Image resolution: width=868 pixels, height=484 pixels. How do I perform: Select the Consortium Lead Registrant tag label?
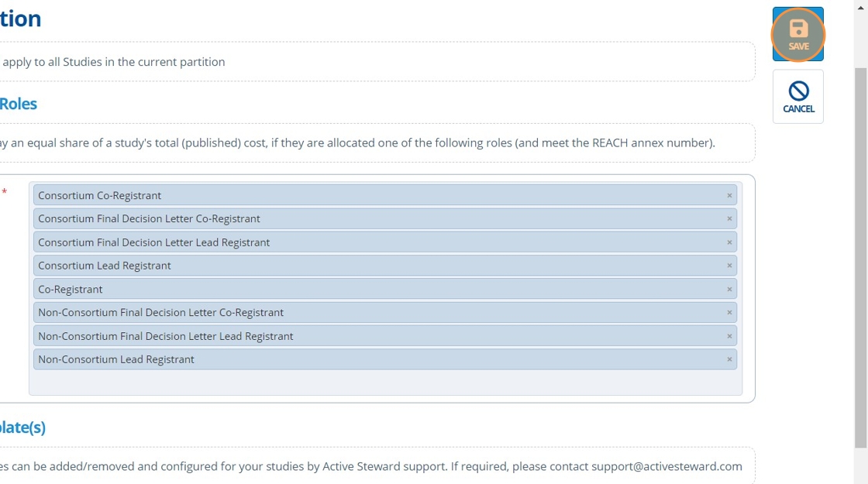[x=105, y=266]
